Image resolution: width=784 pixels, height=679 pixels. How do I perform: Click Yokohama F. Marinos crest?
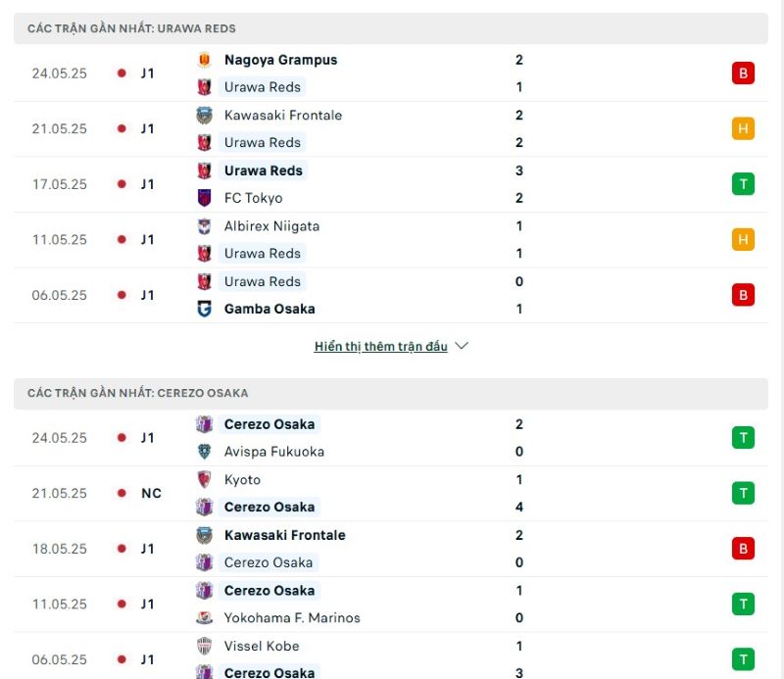[204, 618]
